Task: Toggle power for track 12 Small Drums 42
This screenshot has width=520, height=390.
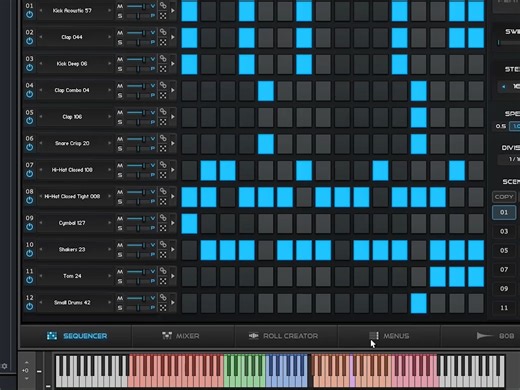Action: 29,306
